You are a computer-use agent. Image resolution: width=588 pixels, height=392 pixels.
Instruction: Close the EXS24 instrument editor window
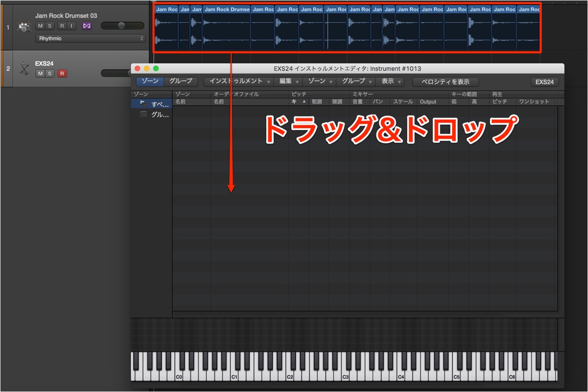137,68
